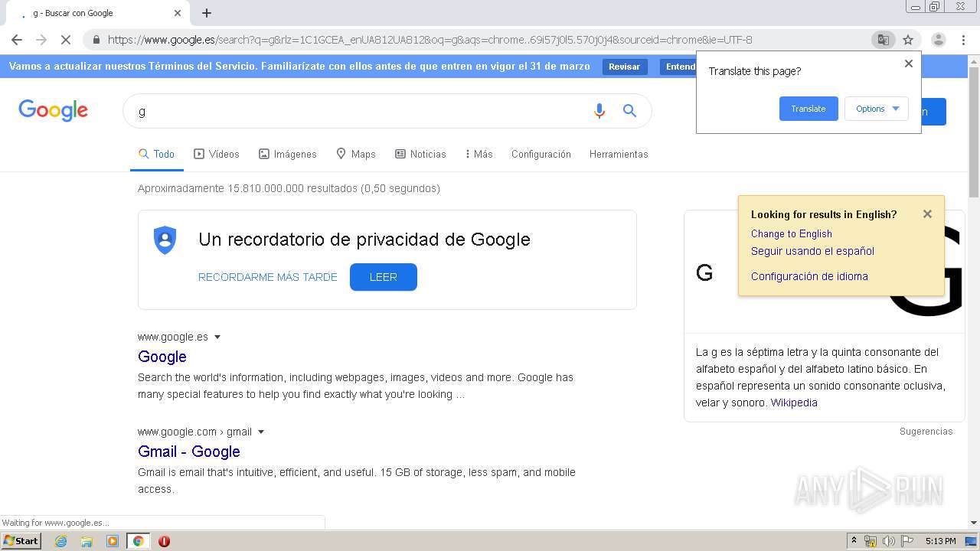Viewport: 980px width, 551px height.
Task: Open the Chrome profile avatar icon
Action: point(938,40)
